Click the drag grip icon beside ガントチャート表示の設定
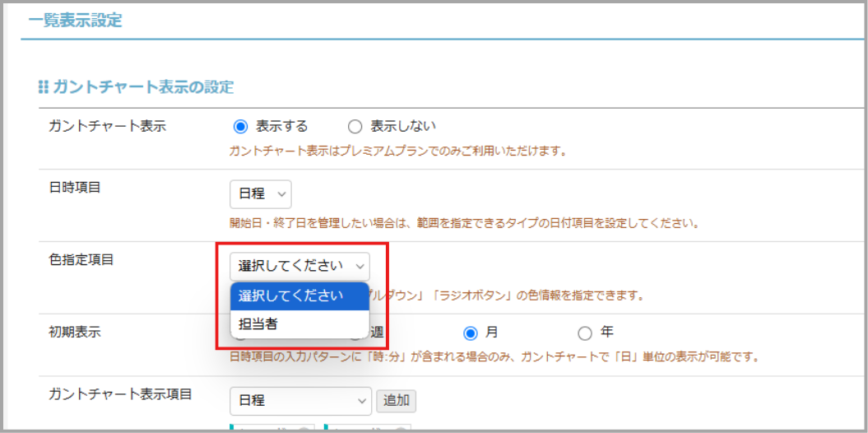The image size is (868, 433). tap(43, 87)
